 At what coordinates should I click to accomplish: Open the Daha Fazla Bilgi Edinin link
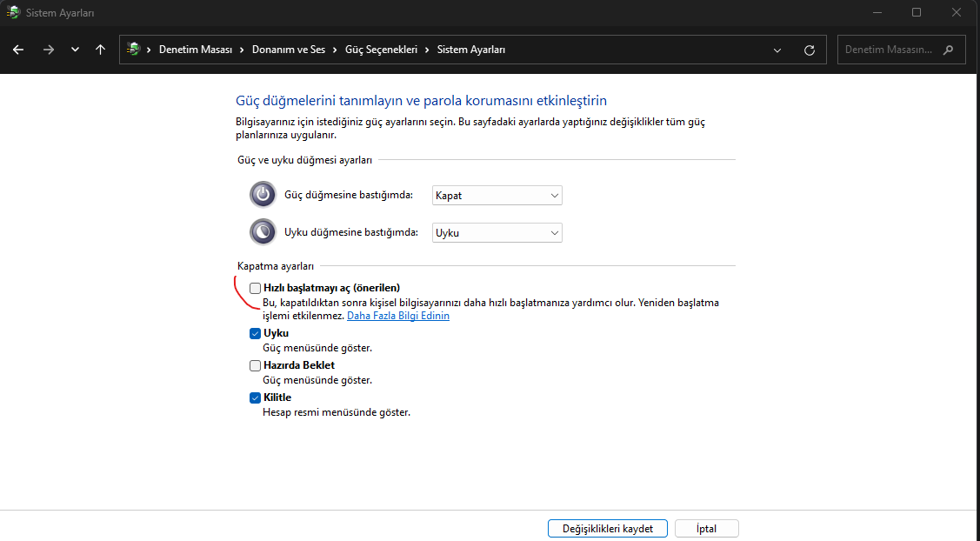pos(398,316)
